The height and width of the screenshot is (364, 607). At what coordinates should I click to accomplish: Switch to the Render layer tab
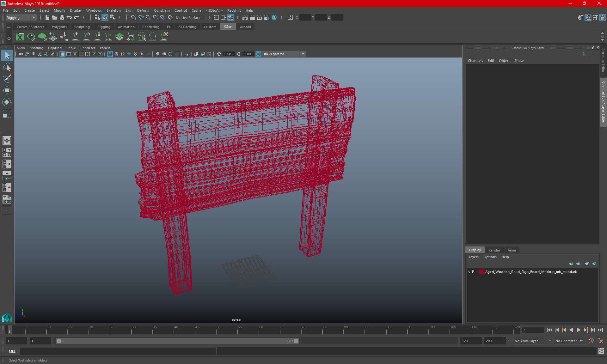494,250
